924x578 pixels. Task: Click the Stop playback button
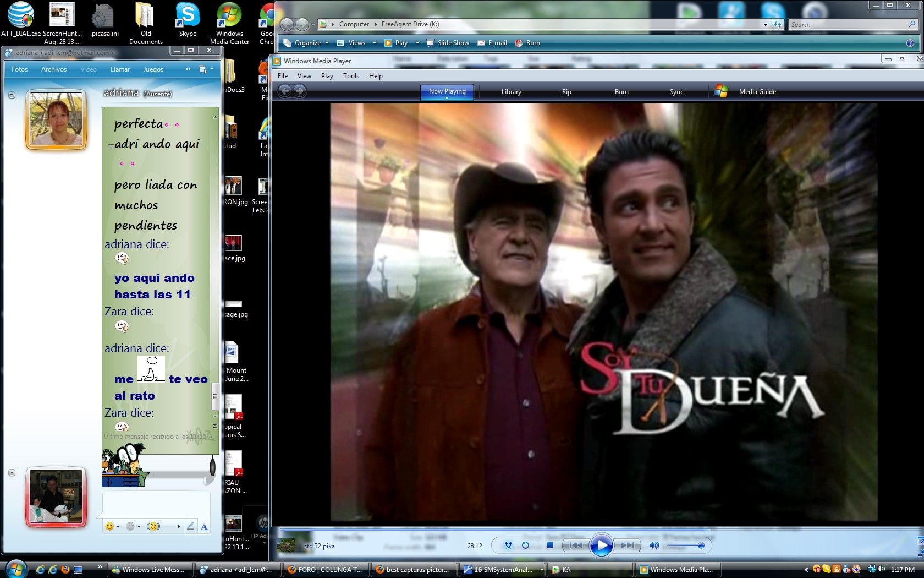(x=550, y=546)
